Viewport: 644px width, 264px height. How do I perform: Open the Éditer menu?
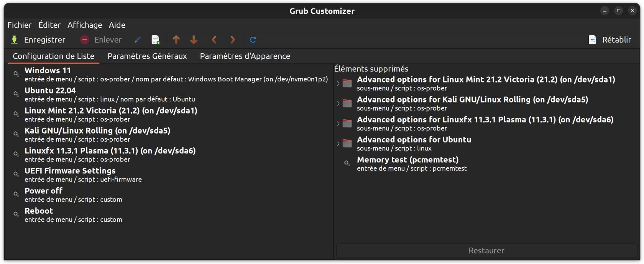click(x=49, y=25)
